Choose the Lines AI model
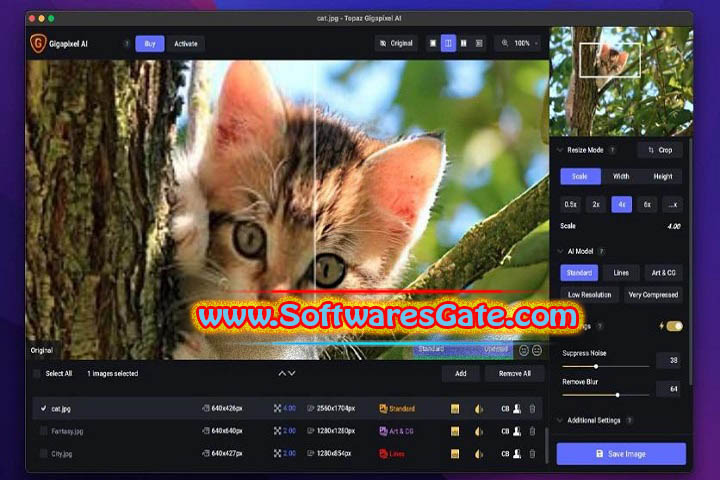This screenshot has height=480, width=720. point(621,273)
